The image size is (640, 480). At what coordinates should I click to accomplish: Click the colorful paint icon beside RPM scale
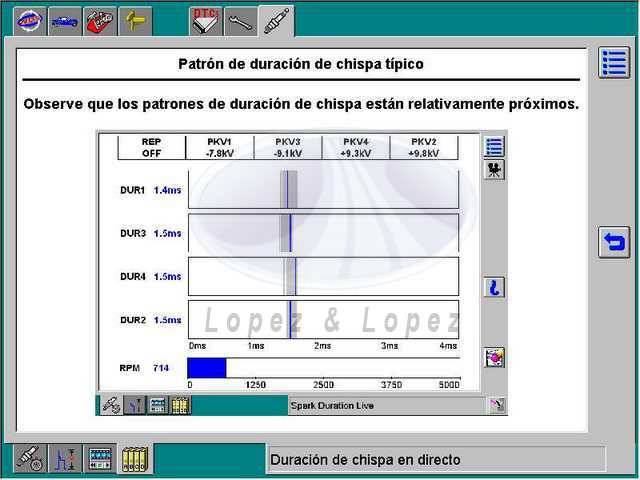click(x=494, y=358)
